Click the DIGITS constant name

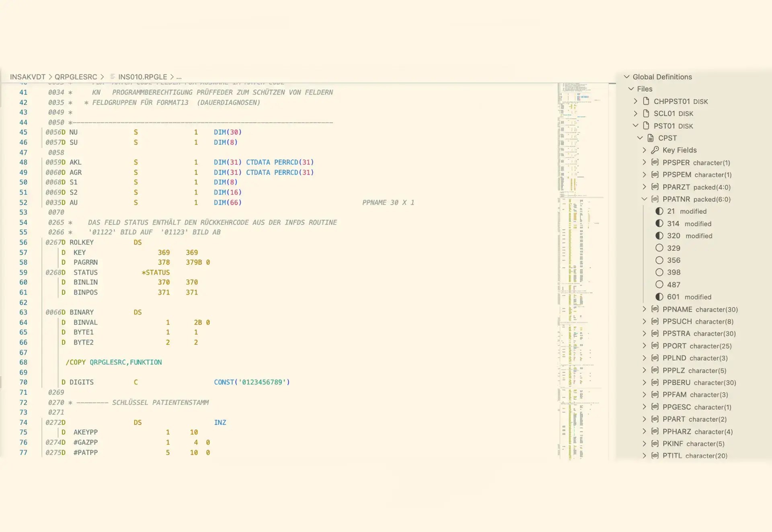[82, 382]
